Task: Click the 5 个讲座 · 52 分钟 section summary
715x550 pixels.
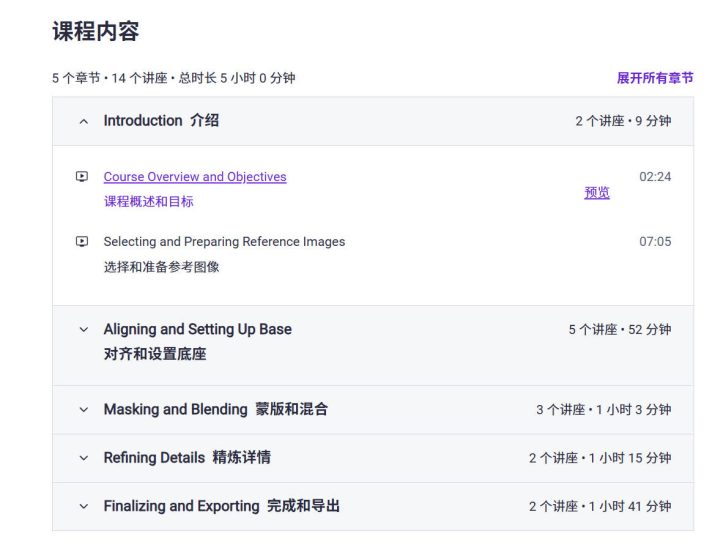Action: 620,329
